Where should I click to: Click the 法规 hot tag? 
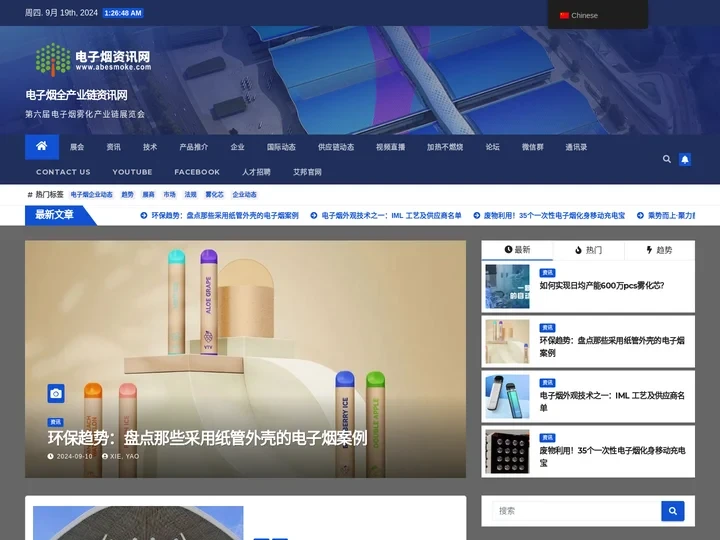point(191,194)
